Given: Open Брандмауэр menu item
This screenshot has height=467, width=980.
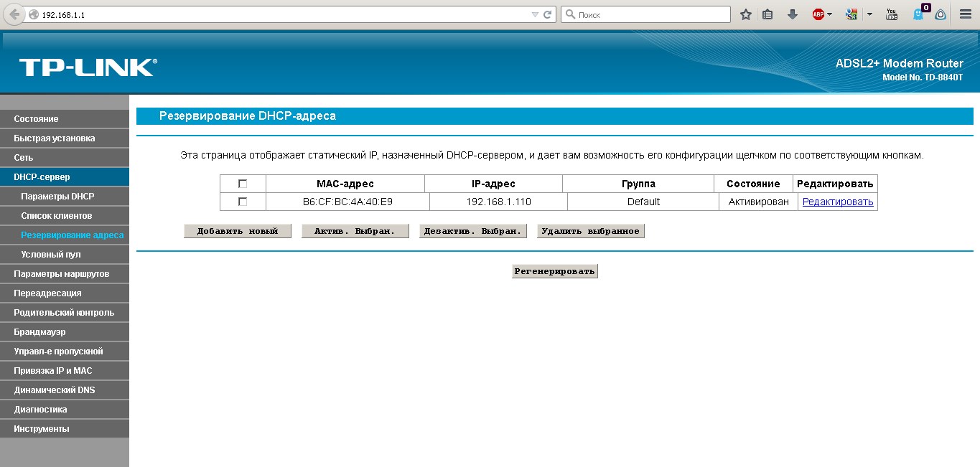Looking at the screenshot, I should coord(65,331).
